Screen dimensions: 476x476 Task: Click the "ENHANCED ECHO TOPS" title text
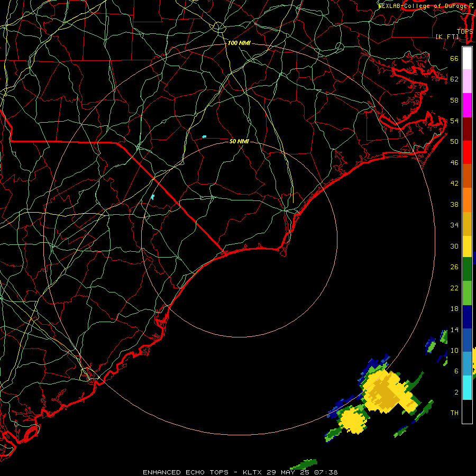[x=186, y=472]
